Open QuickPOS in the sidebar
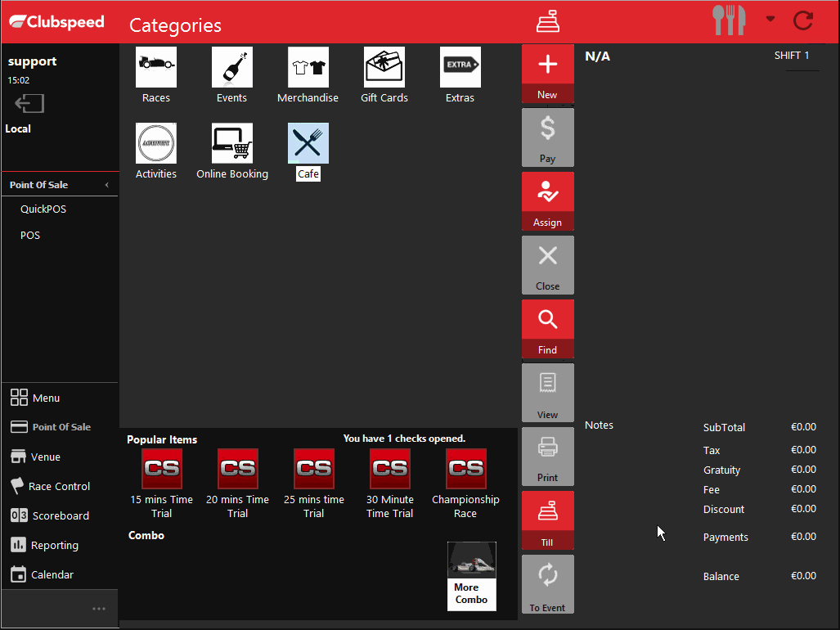Screen dimensions: 840x630 point(43,209)
